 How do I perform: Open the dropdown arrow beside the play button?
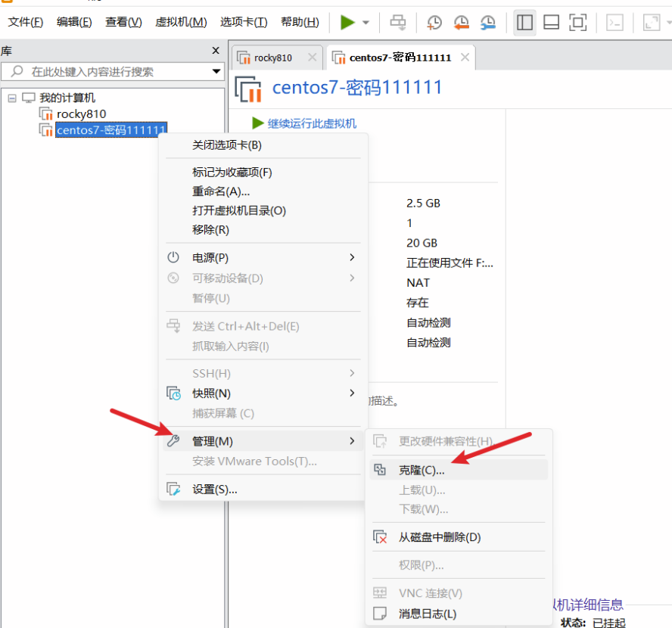pos(366,23)
